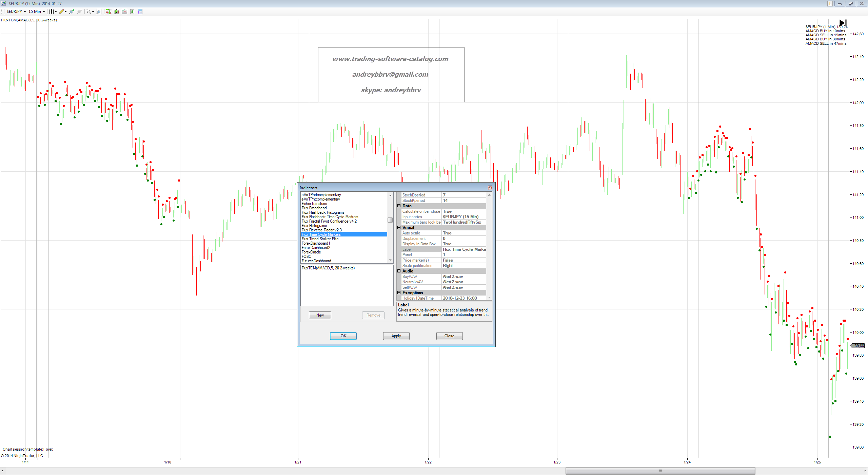
Task: Click the zoom frame magnifier icon
Action: click(99, 12)
